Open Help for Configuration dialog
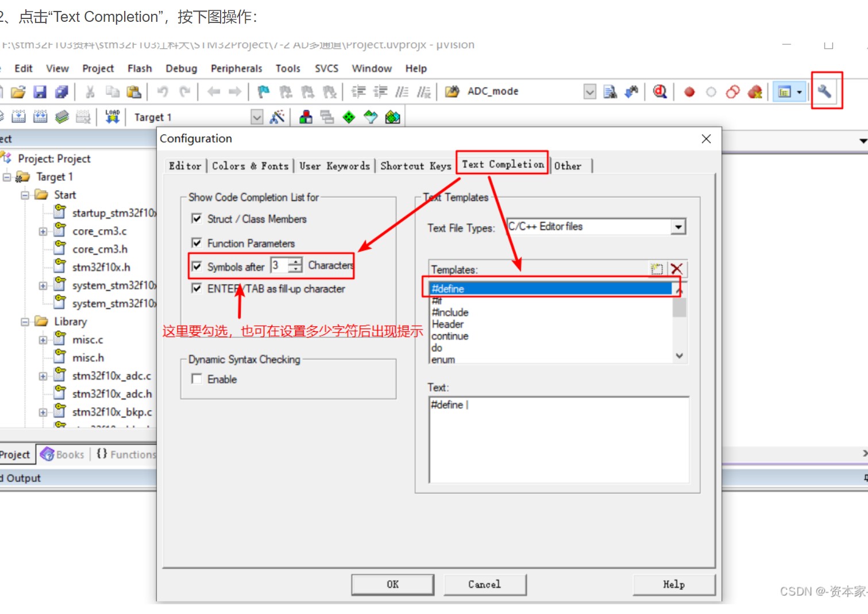868x614 pixels. [x=674, y=585]
